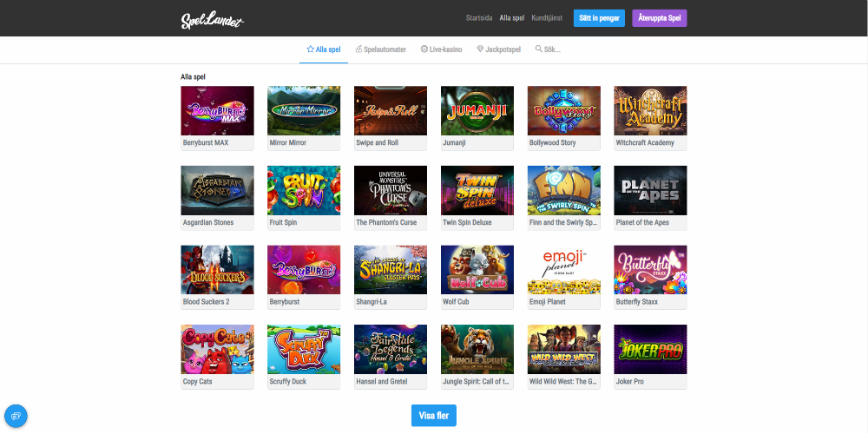Switch to the Live-kasino tab
Screen dimensions: 868x434
point(441,49)
